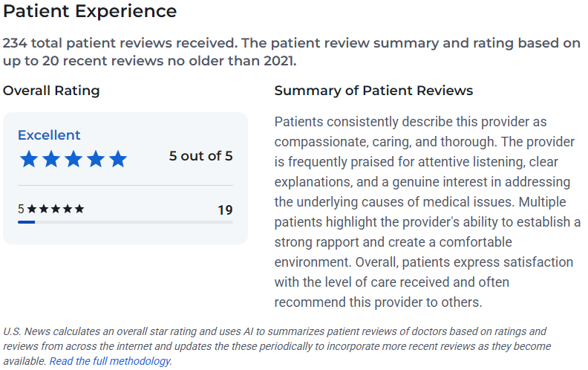Click the Overall Rating heading
588x370 pixels.
[51, 91]
